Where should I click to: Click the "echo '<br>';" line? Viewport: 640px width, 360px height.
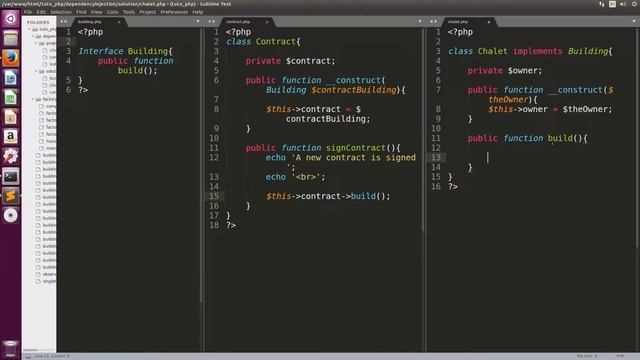pos(295,177)
